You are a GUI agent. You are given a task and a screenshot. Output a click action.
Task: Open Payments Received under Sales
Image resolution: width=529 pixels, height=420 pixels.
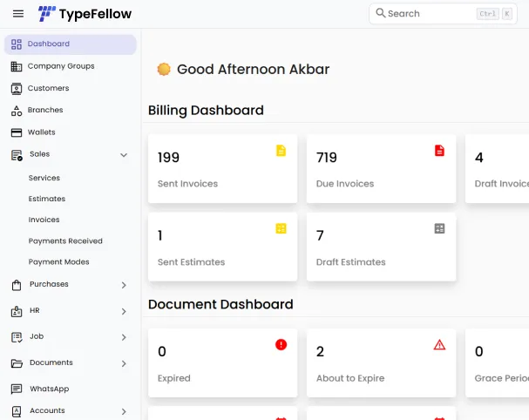tap(65, 240)
